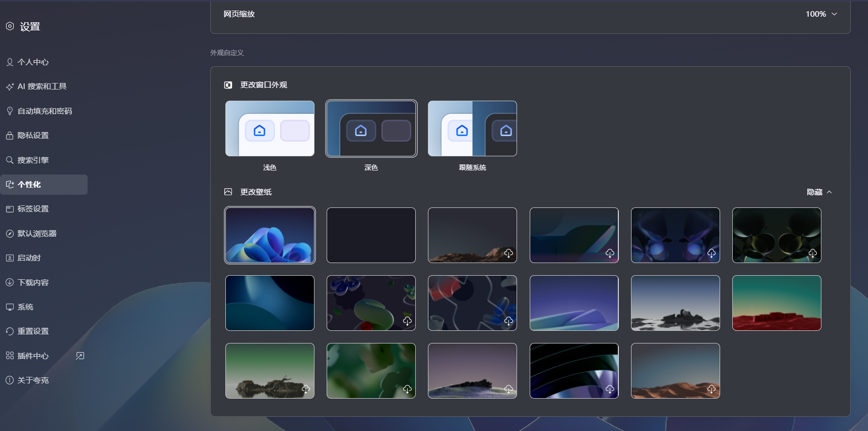The width and height of the screenshot is (868, 431).
Task: Select 系统 in the sidebar
Action: (44, 307)
